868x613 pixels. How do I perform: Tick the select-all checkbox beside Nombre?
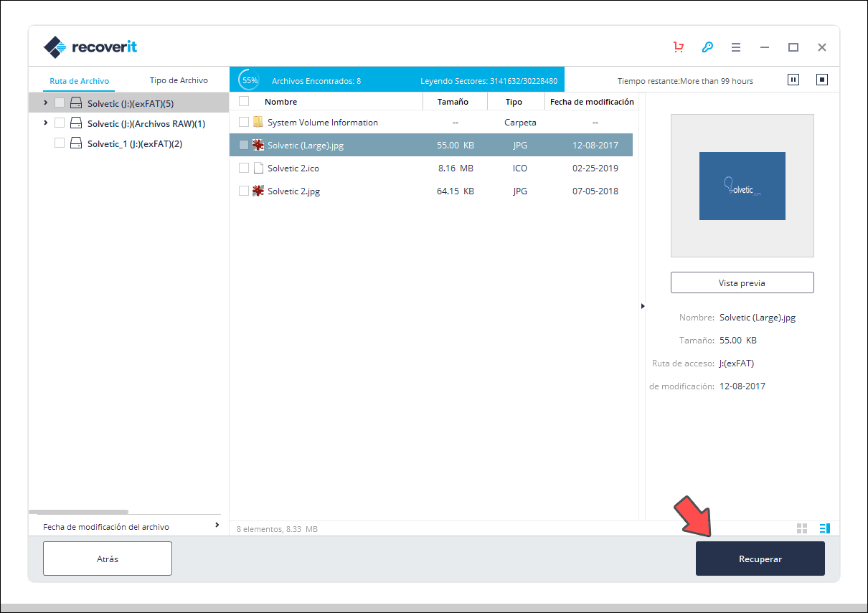[244, 101]
